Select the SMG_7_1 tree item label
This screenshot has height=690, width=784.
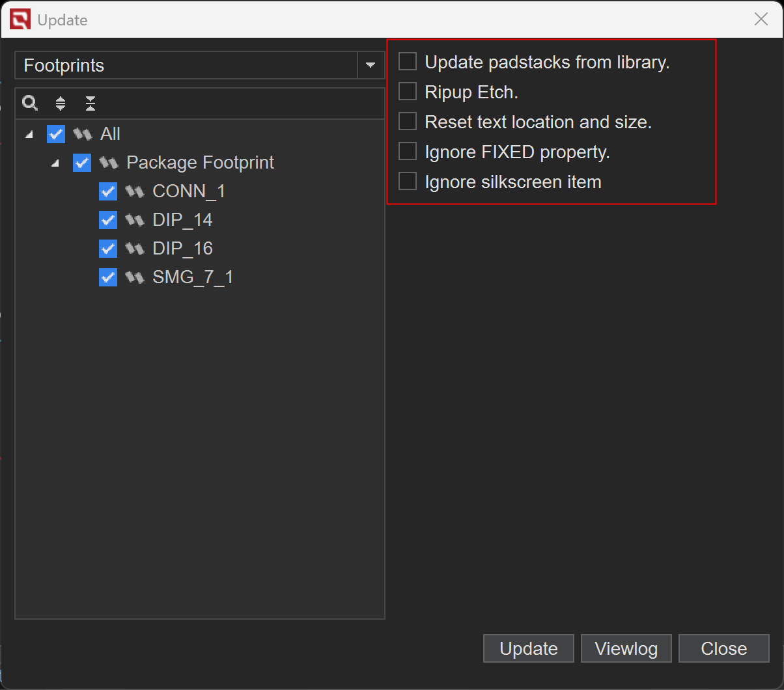(x=193, y=277)
